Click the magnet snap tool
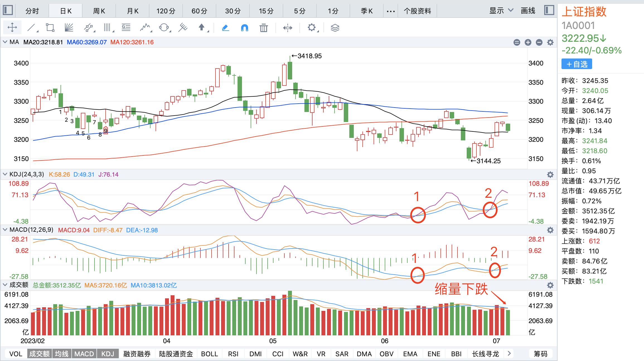The width and height of the screenshot is (644, 361). 244,28
